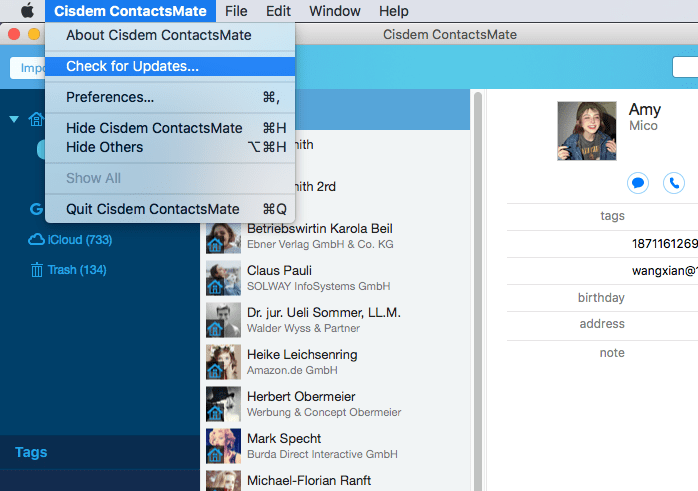Image resolution: width=698 pixels, height=491 pixels.
Task: Select iCloud (733) in sidebar
Action: [80, 240]
